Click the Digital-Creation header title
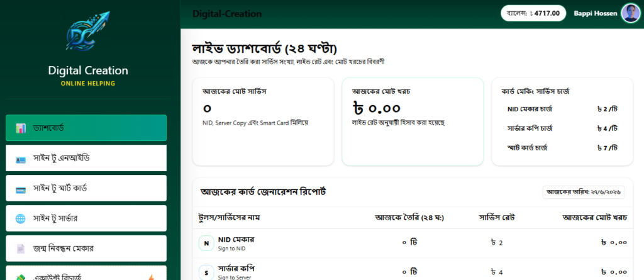Viewport: 644px width, 280px height. click(x=227, y=14)
